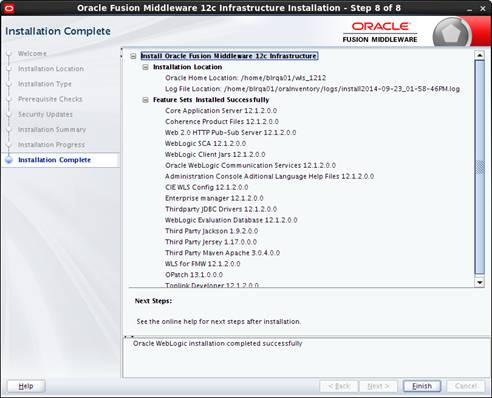This screenshot has height=398, width=492.
Task: Select OPatch 13.1.0.0.0 row
Action: (x=194, y=275)
